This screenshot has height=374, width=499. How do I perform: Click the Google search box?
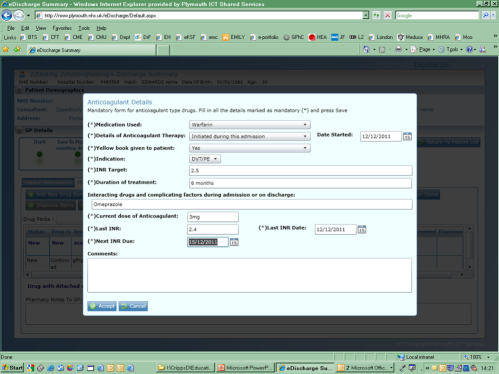coord(437,15)
